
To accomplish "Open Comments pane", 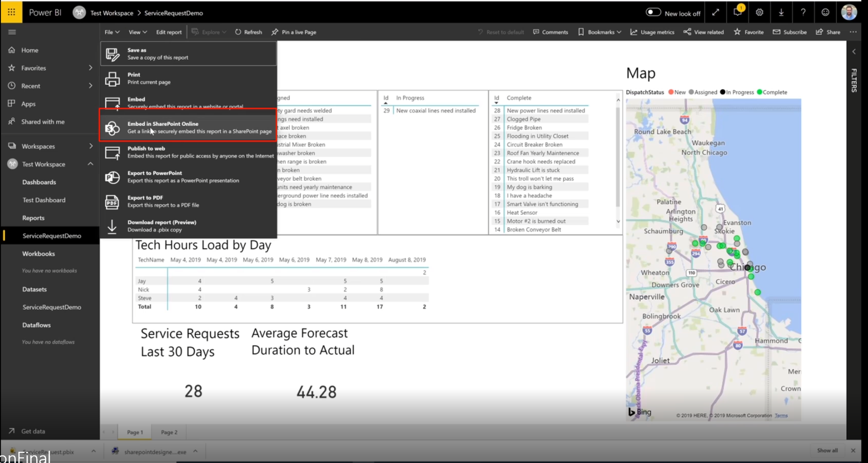I will (x=550, y=32).
